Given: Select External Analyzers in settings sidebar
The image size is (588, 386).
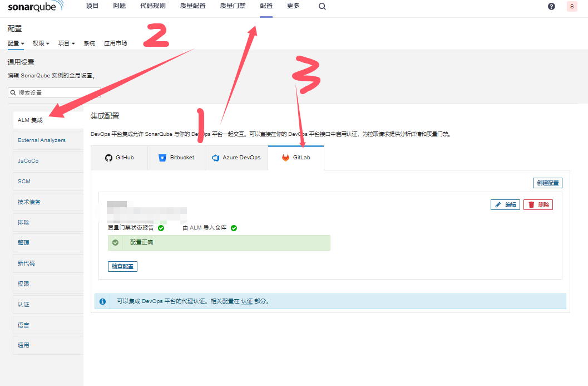Looking at the screenshot, I should 48,140.
